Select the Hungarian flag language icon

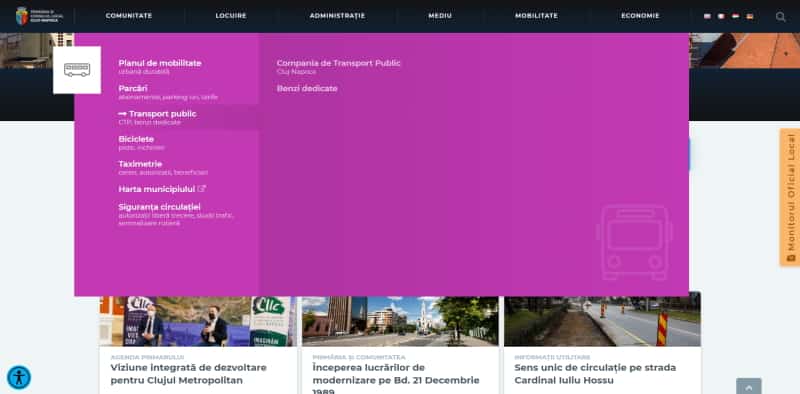point(735,16)
